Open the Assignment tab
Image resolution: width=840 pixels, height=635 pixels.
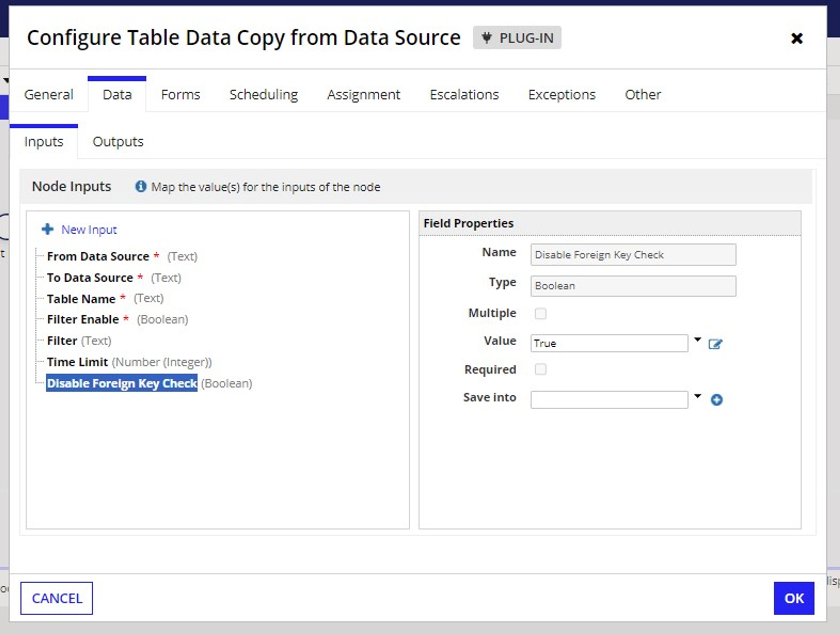pyautogui.click(x=363, y=94)
